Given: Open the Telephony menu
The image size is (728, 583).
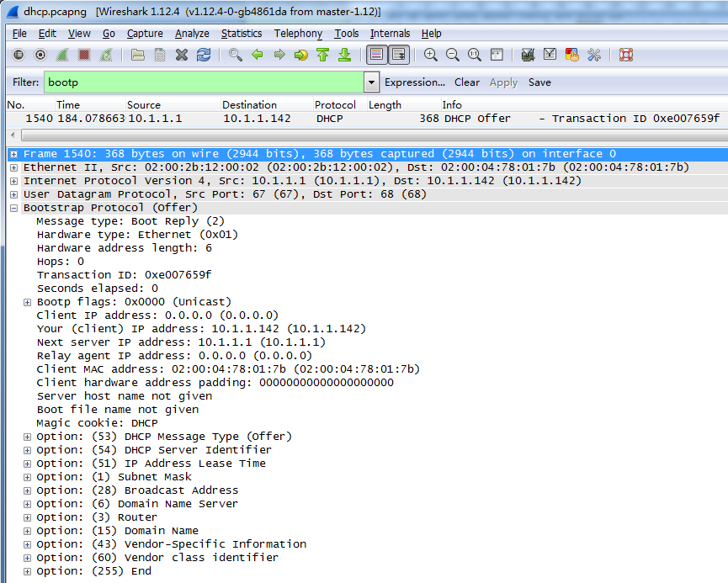Looking at the screenshot, I should click(x=298, y=34).
